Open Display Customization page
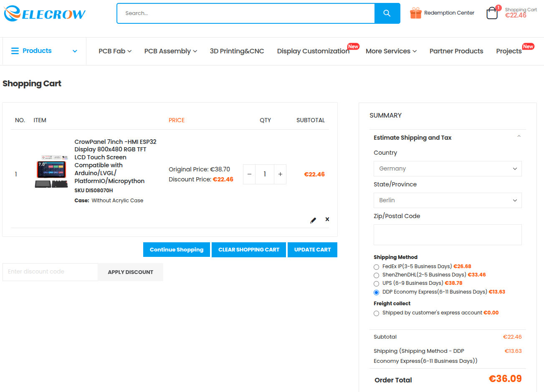The image size is (544, 392). 314,51
